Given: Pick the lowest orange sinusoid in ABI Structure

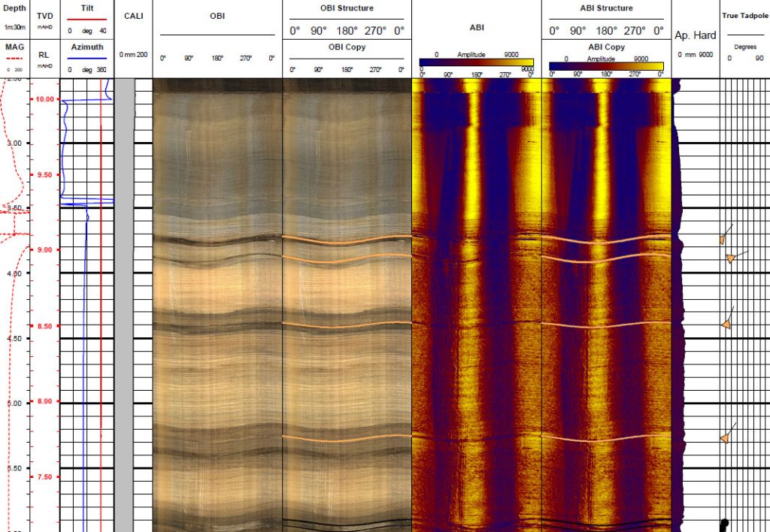Looking at the screenshot, I should click(606, 438).
